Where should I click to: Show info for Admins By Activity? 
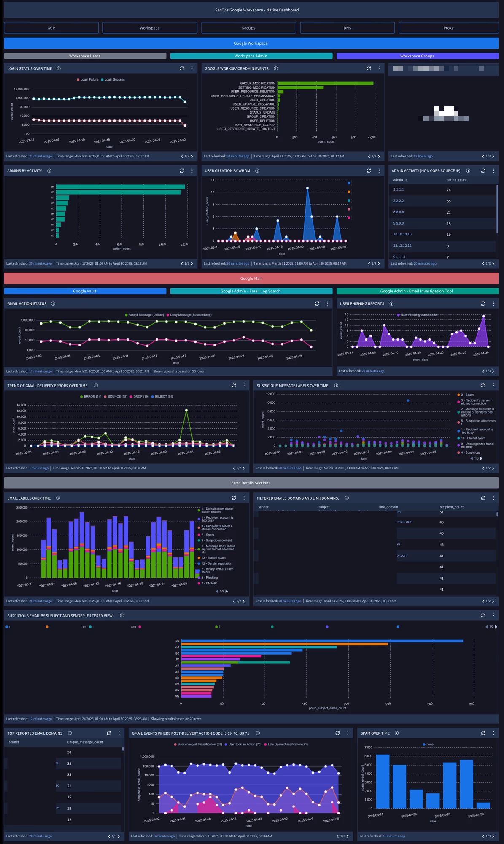(49, 171)
